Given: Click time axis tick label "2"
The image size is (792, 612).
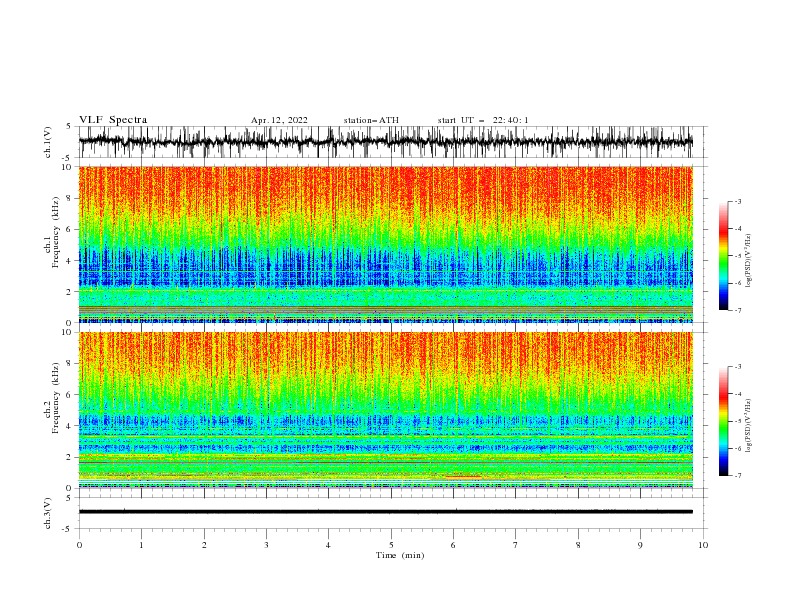Looking at the screenshot, I should [204, 545].
